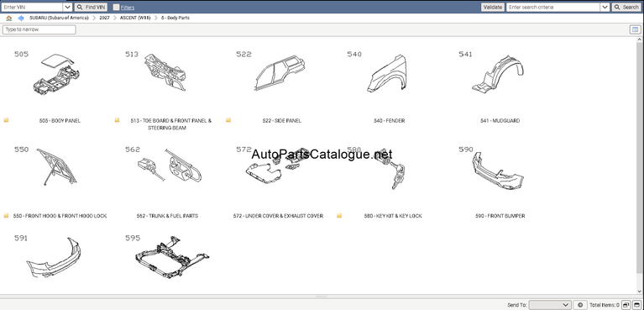
Task: Open the Filters link
Action: [128, 8]
